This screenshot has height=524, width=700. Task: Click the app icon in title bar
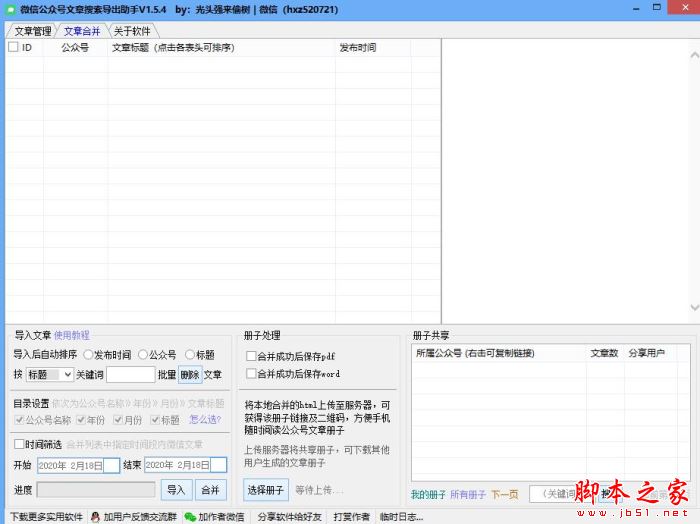(10, 9)
